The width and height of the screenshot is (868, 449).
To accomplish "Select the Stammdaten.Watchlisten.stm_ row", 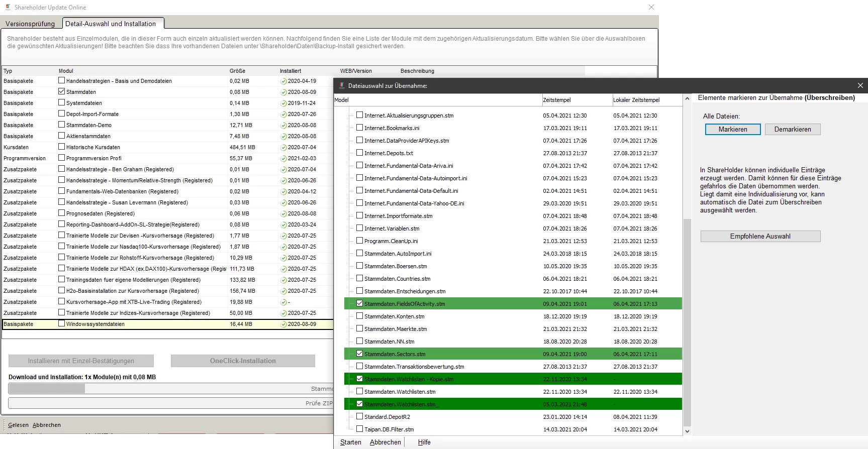I will [513, 404].
